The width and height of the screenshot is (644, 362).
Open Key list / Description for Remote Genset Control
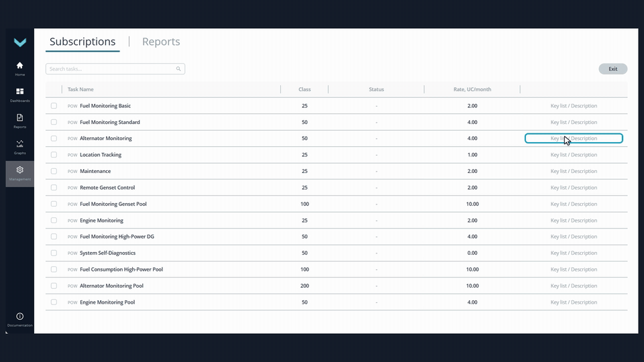[574, 188]
